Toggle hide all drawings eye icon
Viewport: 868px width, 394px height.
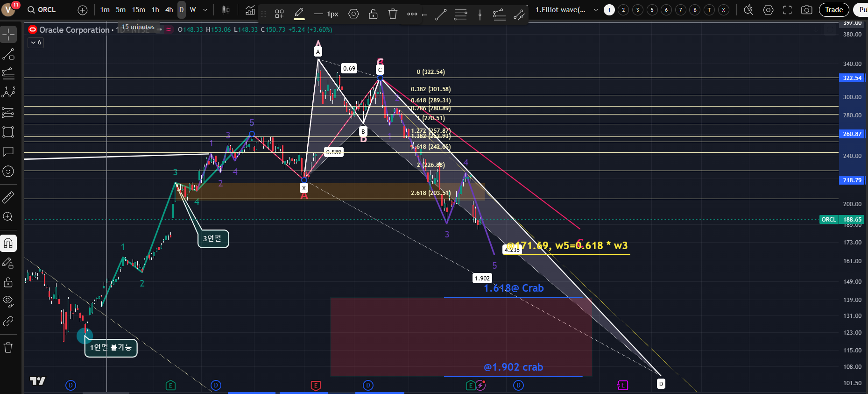pos(8,301)
